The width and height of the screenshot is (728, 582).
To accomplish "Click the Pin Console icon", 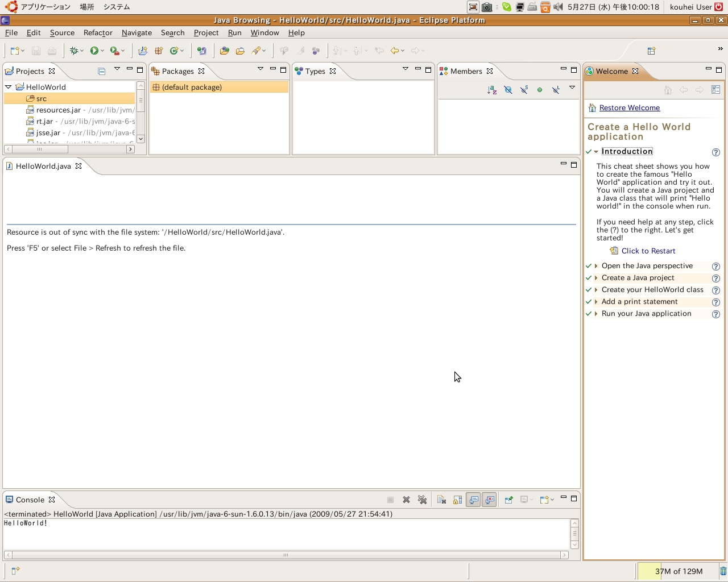I will [508, 500].
